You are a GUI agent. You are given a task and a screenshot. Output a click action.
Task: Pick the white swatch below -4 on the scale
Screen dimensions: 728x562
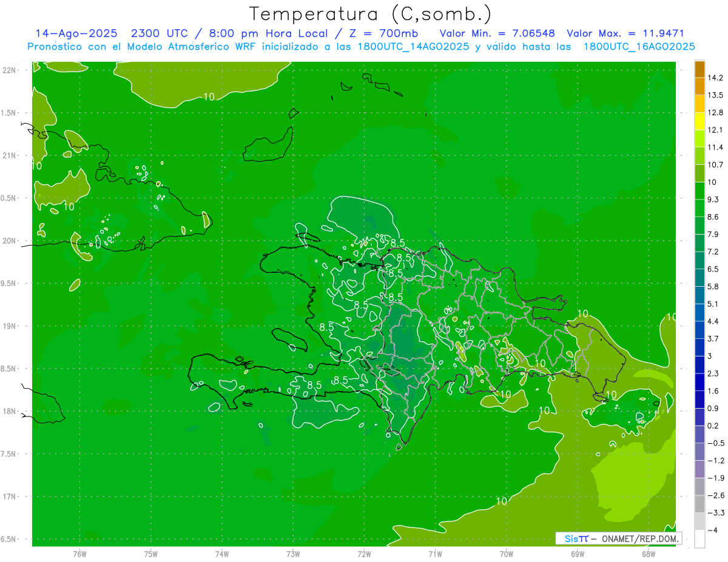click(700, 539)
